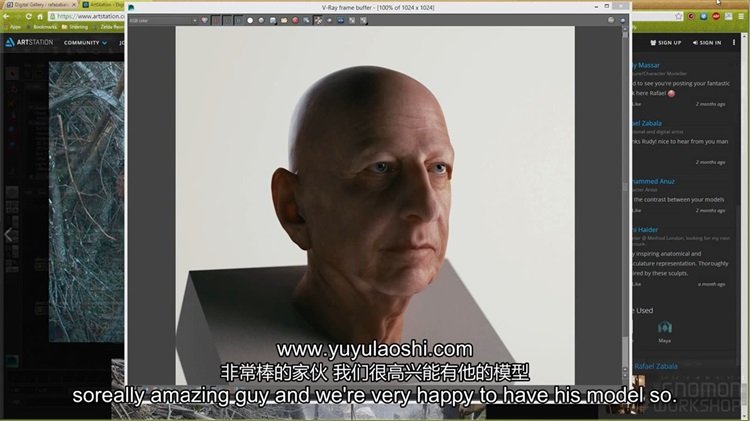Open Zabala's commenter profile link
Image resolution: width=750 pixels, height=421 pixels.
[x=647, y=123]
